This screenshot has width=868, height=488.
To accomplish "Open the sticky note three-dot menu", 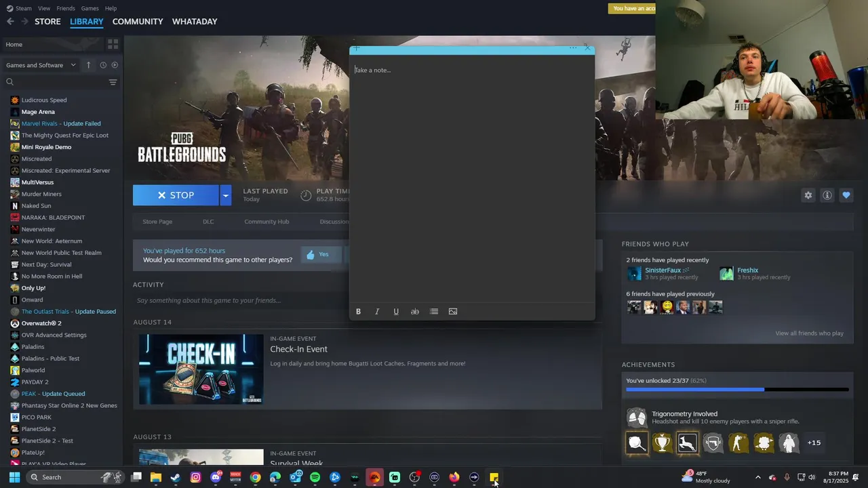I will coord(573,48).
